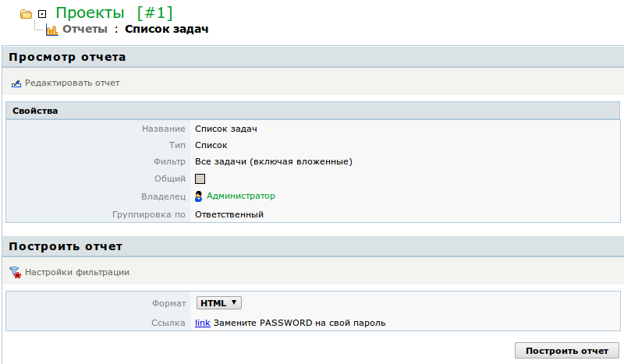The height and width of the screenshot is (364, 624).
Task: Toggle the Общий checkbox
Action: [x=200, y=179]
